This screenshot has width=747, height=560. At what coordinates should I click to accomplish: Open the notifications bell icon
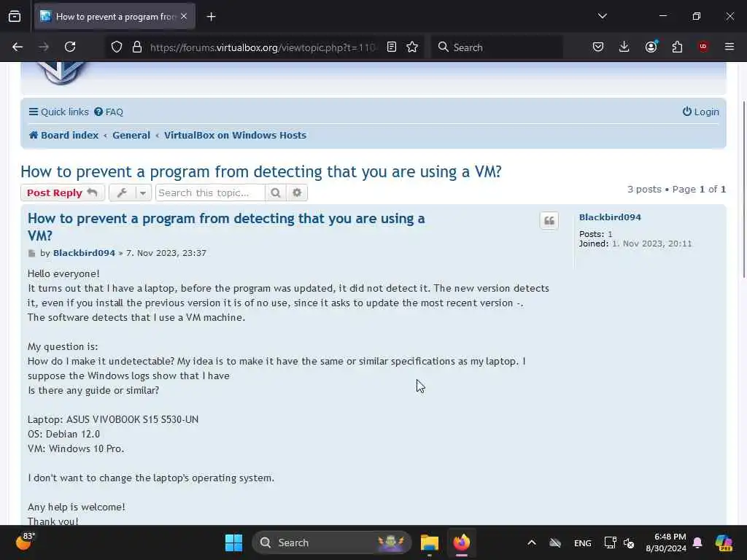[x=697, y=542]
